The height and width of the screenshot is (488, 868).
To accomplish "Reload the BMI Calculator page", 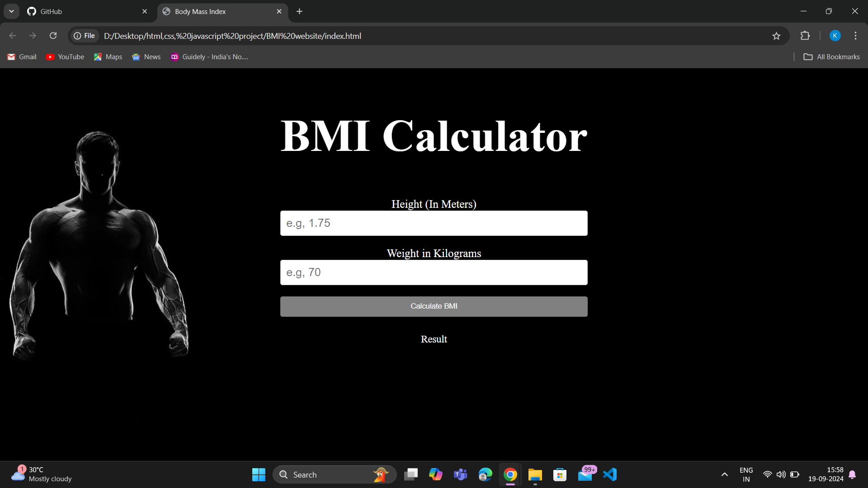I will [53, 36].
